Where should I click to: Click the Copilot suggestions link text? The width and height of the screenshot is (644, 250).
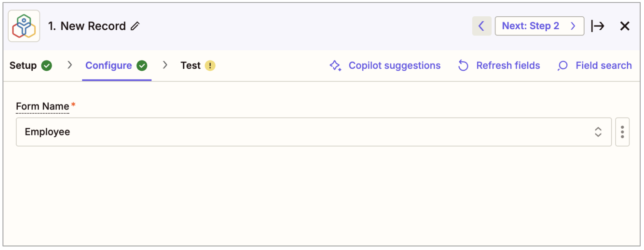coord(394,66)
